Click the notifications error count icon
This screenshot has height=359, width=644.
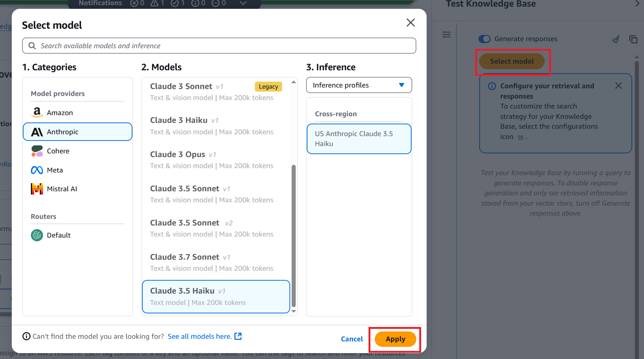pos(134,3)
